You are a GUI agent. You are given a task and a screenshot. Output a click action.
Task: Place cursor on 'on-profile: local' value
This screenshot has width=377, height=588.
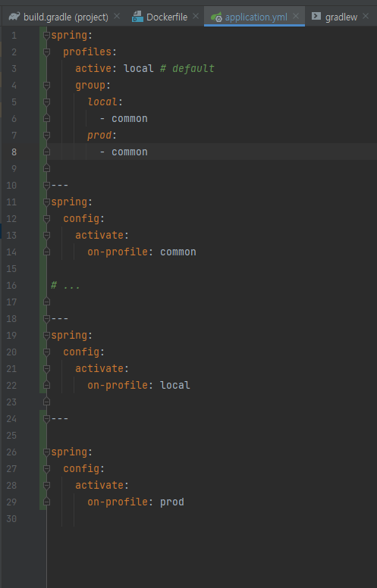coord(175,386)
